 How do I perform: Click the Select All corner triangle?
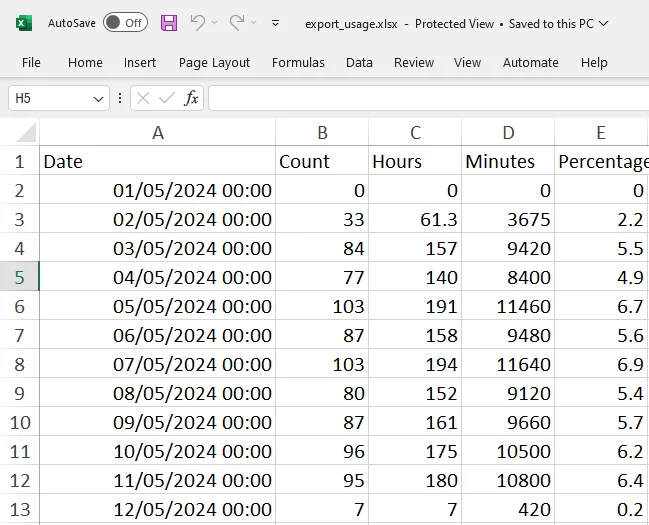click(x=26, y=133)
